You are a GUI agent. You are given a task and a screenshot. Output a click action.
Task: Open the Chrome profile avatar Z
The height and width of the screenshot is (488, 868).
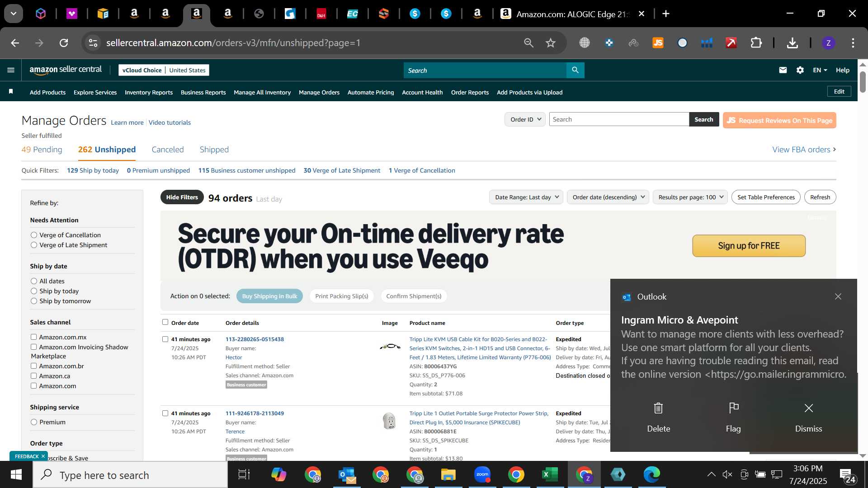coord(828,43)
